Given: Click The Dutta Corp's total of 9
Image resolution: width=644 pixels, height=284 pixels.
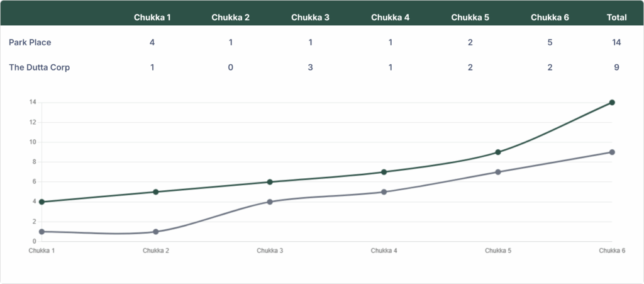Looking at the screenshot, I should (x=616, y=67).
